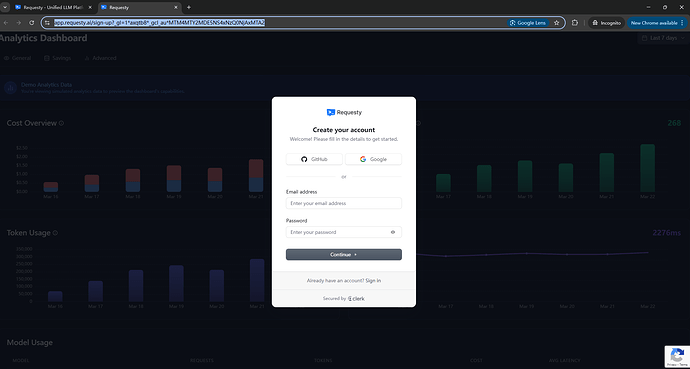Open the Extensions puzzle icon

(x=575, y=23)
